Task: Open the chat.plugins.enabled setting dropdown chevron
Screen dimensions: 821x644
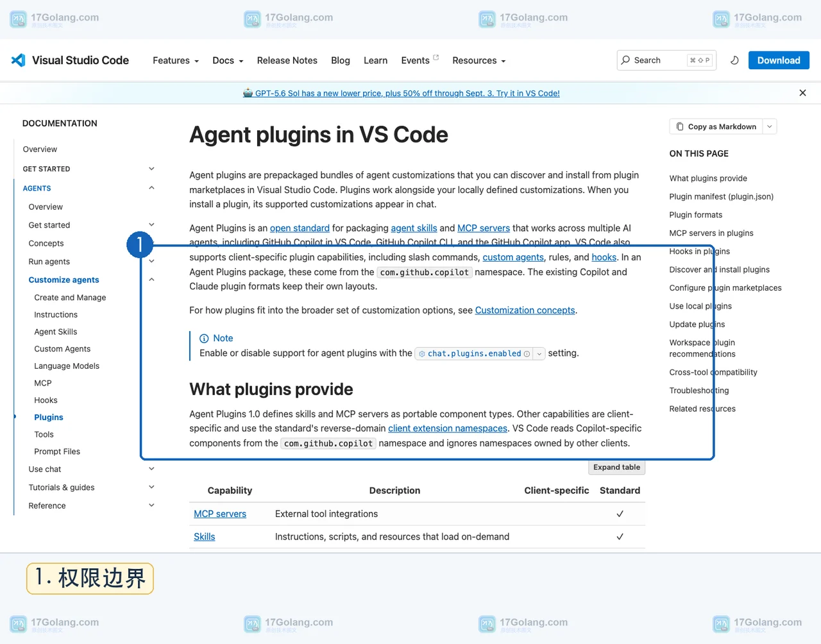Action: point(539,353)
